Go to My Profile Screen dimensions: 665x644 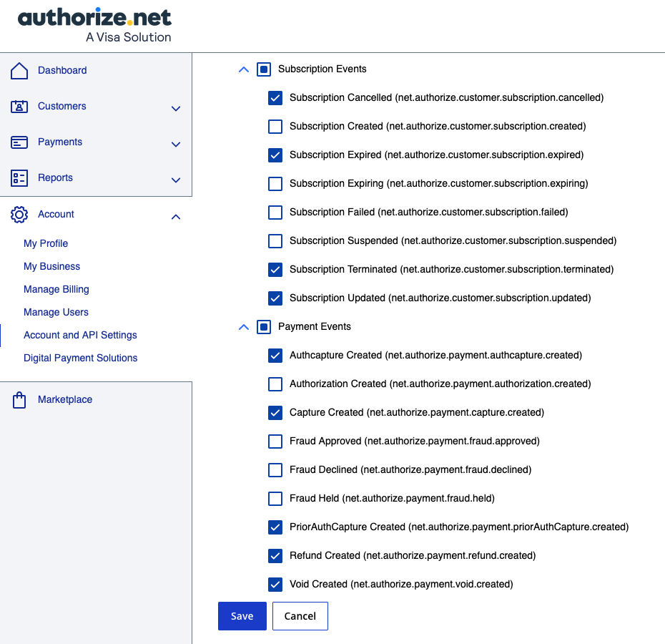pos(46,244)
